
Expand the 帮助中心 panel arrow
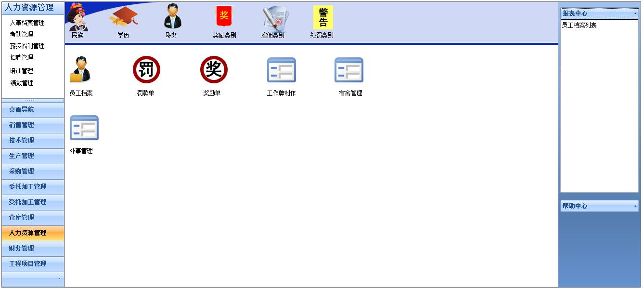(x=635, y=206)
